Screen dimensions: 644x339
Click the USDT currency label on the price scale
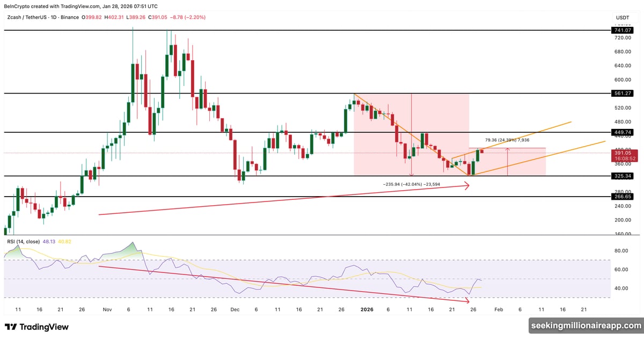622,17
